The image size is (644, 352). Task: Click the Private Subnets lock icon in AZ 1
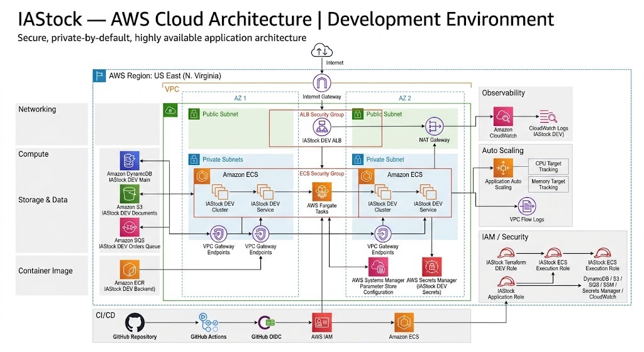pyautogui.click(x=194, y=159)
